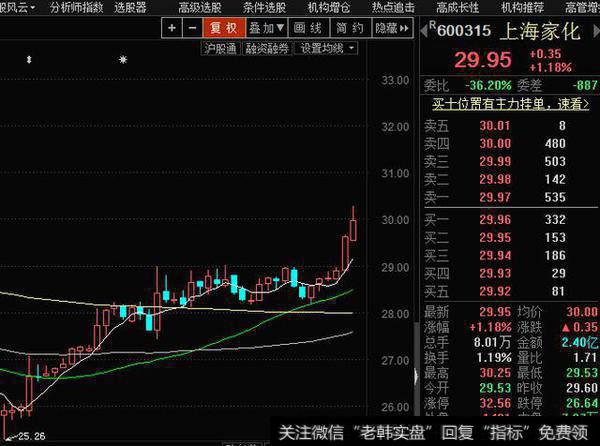Click up-down arrow marker on chart
This screenshot has width=600, height=446.
[29, 60]
